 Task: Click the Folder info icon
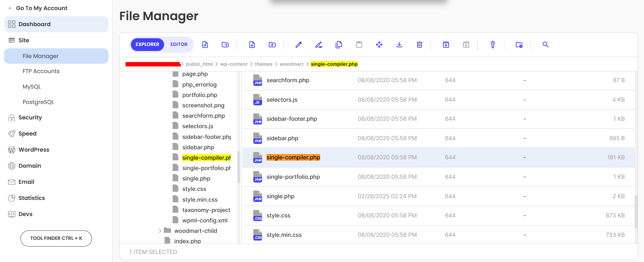point(519,45)
